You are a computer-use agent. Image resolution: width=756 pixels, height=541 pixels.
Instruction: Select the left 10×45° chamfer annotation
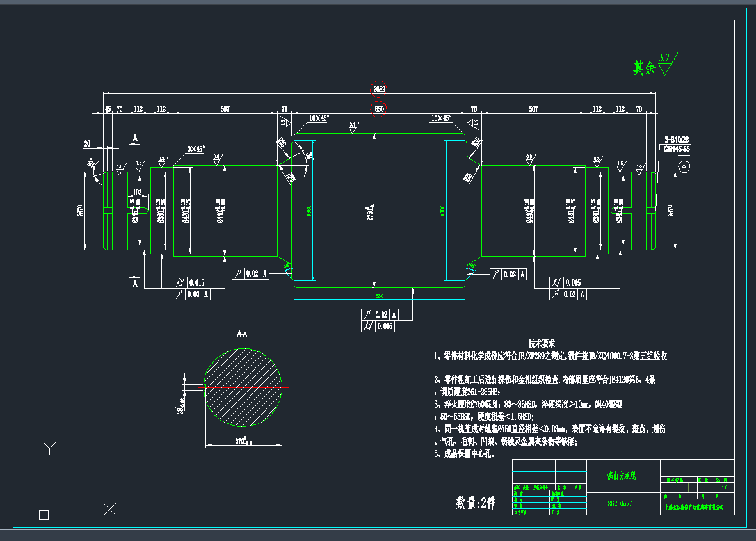(x=318, y=118)
